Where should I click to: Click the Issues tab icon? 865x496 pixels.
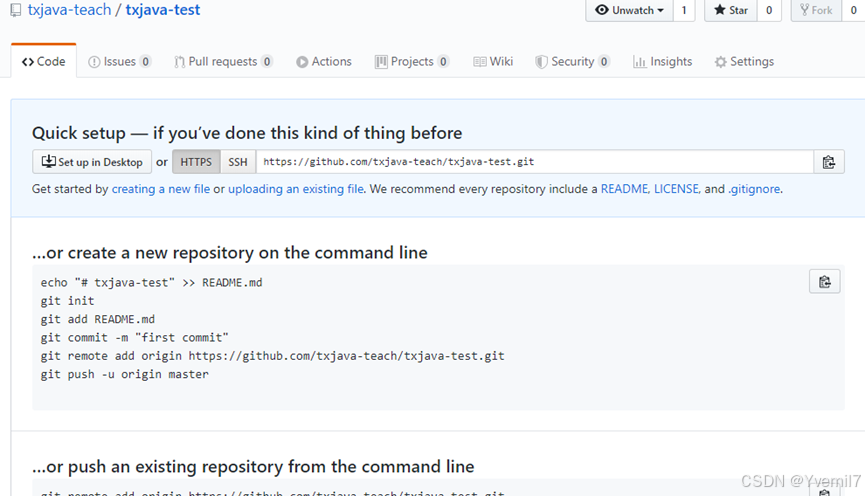94,62
